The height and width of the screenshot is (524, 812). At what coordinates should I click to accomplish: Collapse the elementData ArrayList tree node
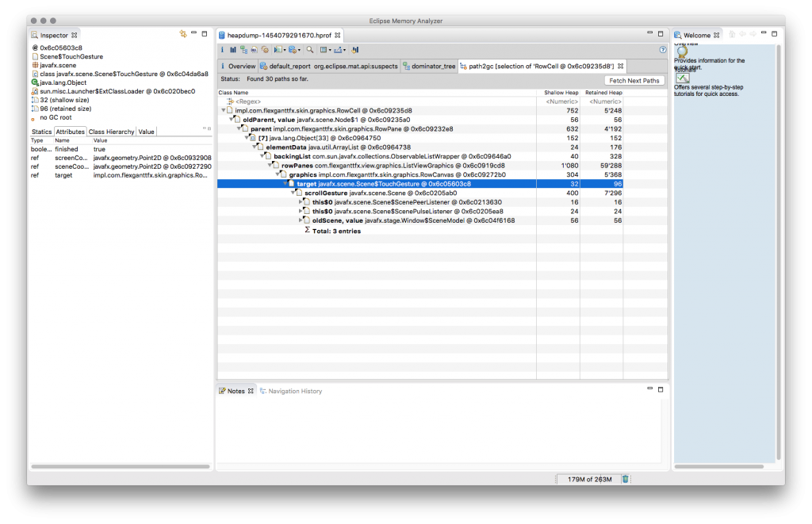255,147
